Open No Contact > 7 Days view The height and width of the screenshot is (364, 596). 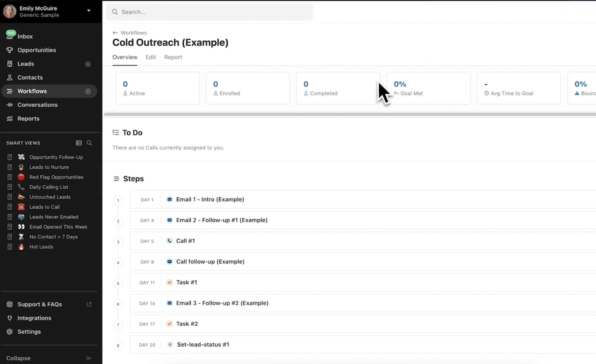point(54,237)
